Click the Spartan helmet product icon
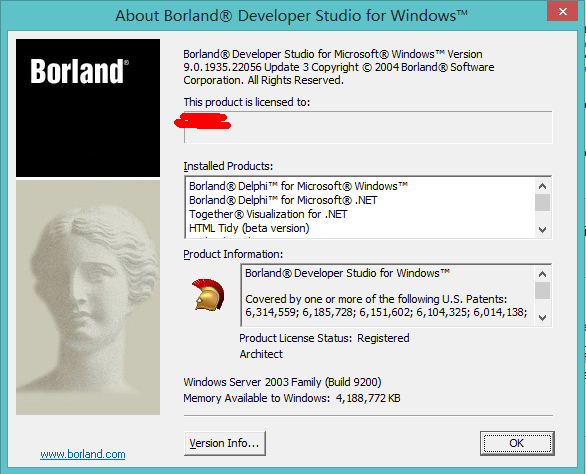 208,295
